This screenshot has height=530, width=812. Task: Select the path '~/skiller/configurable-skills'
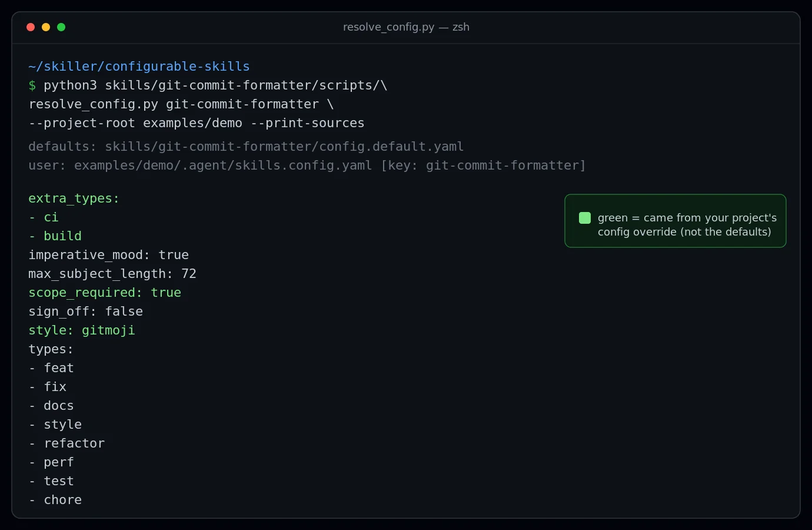pyautogui.click(x=139, y=67)
